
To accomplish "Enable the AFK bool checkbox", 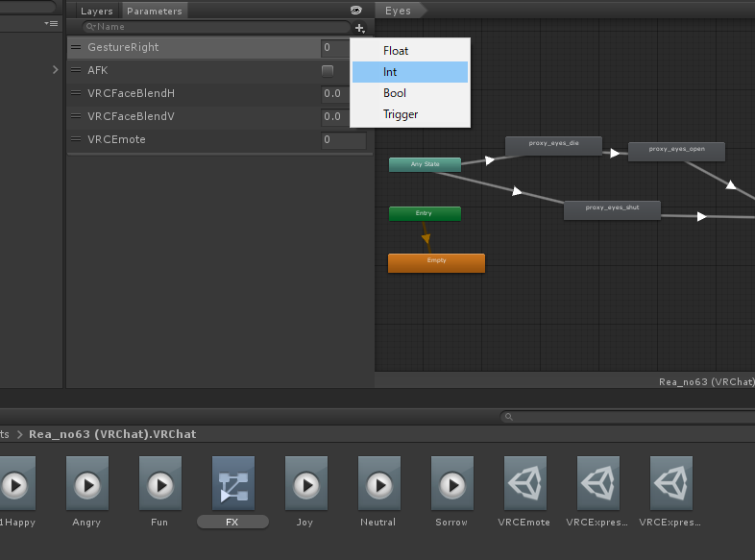I will [328, 71].
